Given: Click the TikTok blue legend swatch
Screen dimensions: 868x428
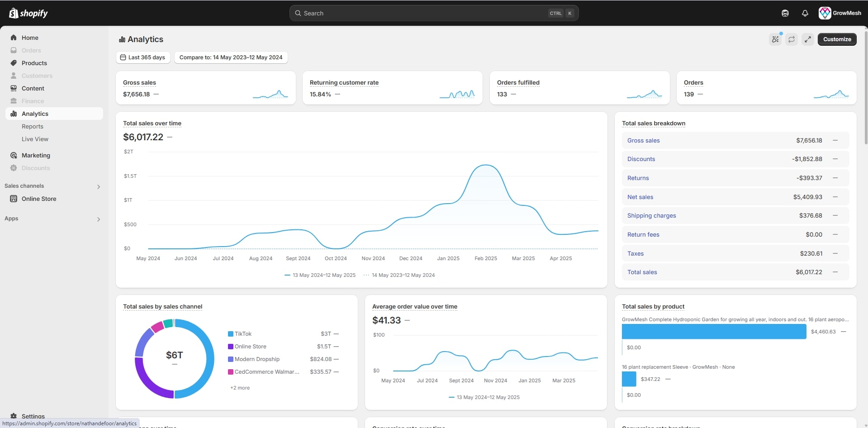Looking at the screenshot, I should point(231,334).
